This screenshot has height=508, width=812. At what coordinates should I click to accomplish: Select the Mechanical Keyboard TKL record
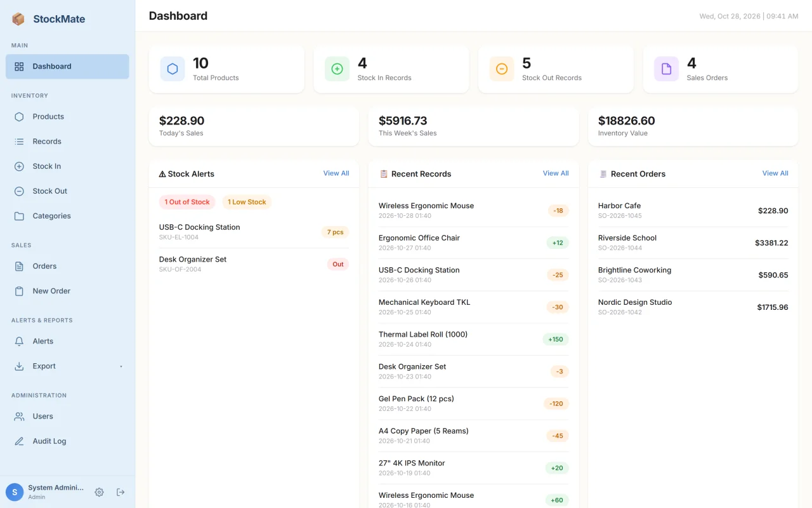[473, 307]
